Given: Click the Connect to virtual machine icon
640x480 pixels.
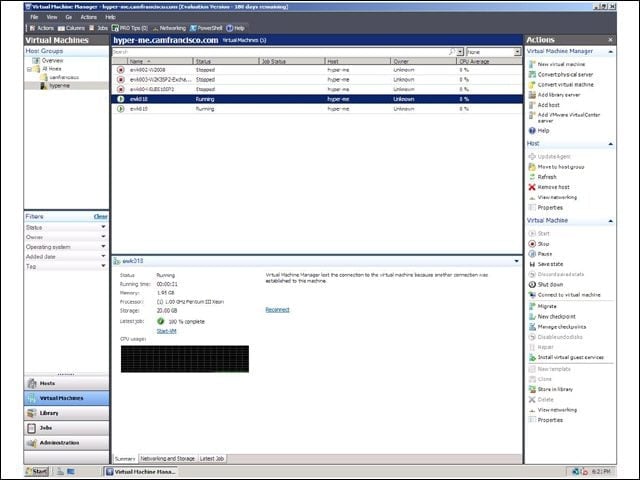Looking at the screenshot, I should (x=532, y=295).
